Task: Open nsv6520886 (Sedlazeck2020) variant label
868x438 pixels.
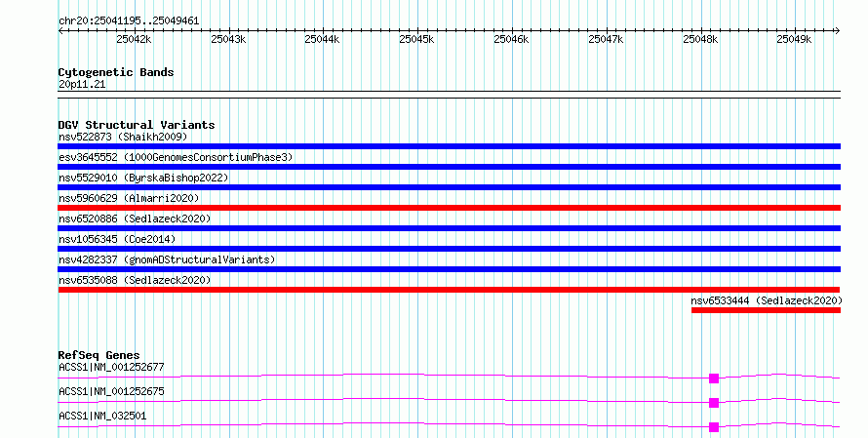Action: pyautogui.click(x=135, y=219)
